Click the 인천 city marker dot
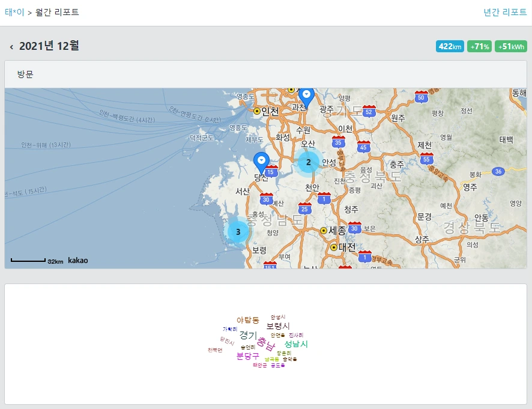This screenshot has width=532, height=409. coord(257,111)
